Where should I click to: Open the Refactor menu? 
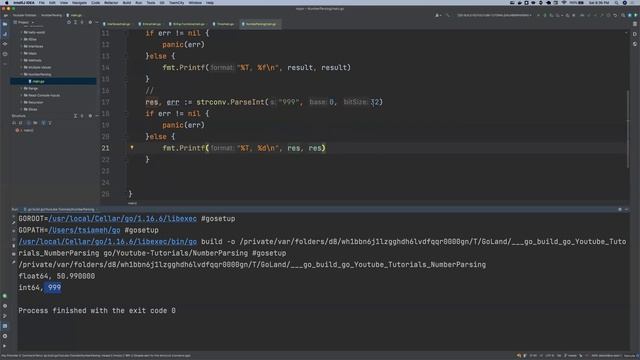(111, 3)
